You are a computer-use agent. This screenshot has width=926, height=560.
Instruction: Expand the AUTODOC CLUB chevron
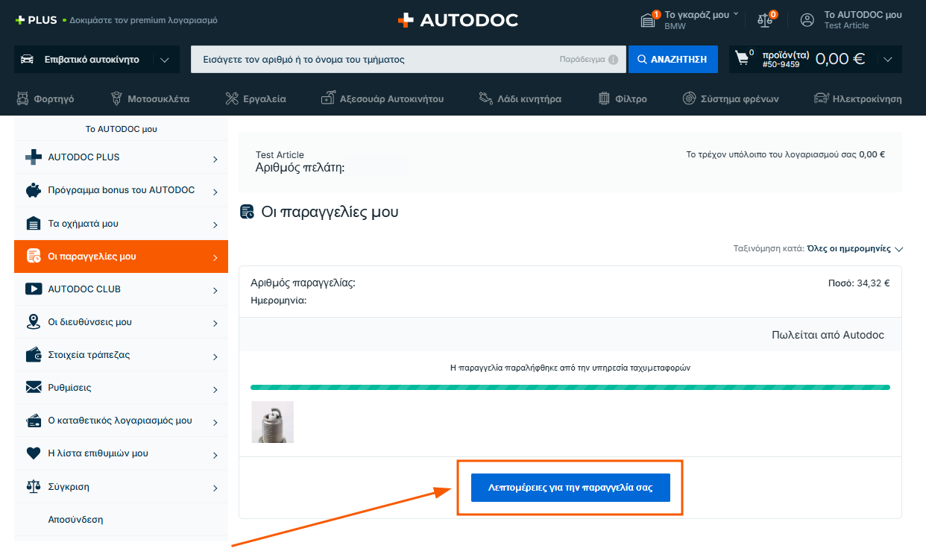pyautogui.click(x=215, y=290)
